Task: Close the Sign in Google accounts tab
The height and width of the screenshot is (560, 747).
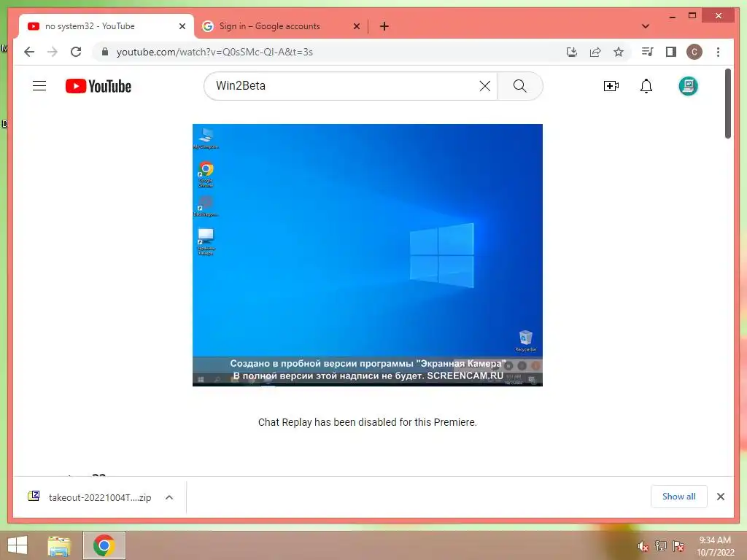Action: [x=356, y=26]
